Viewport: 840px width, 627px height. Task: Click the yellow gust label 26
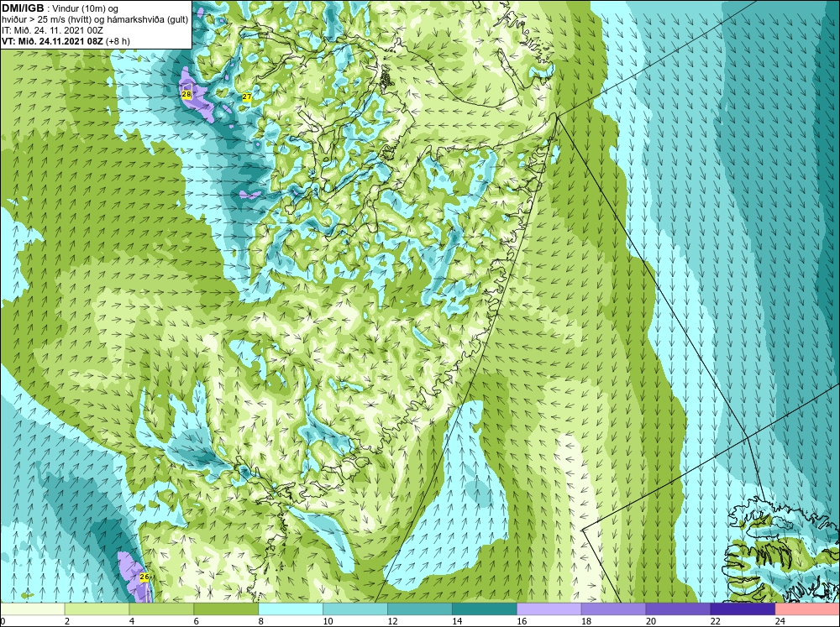coord(144,577)
